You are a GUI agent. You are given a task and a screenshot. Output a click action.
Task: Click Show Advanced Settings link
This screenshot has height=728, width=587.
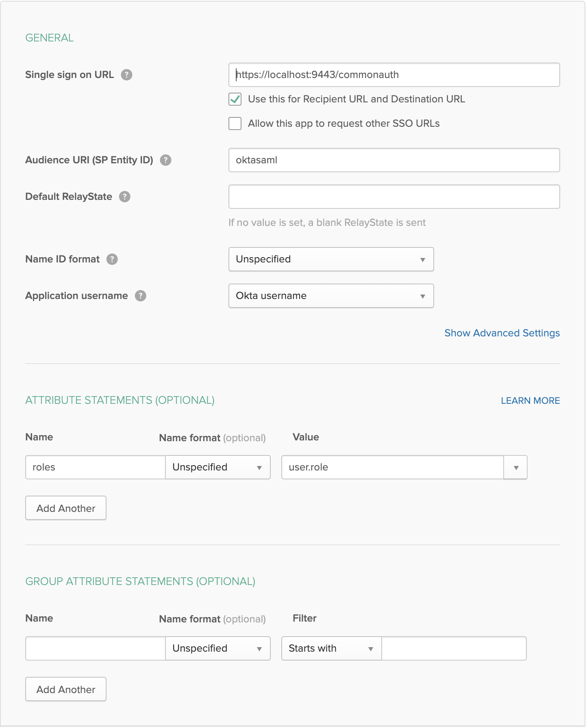click(502, 333)
